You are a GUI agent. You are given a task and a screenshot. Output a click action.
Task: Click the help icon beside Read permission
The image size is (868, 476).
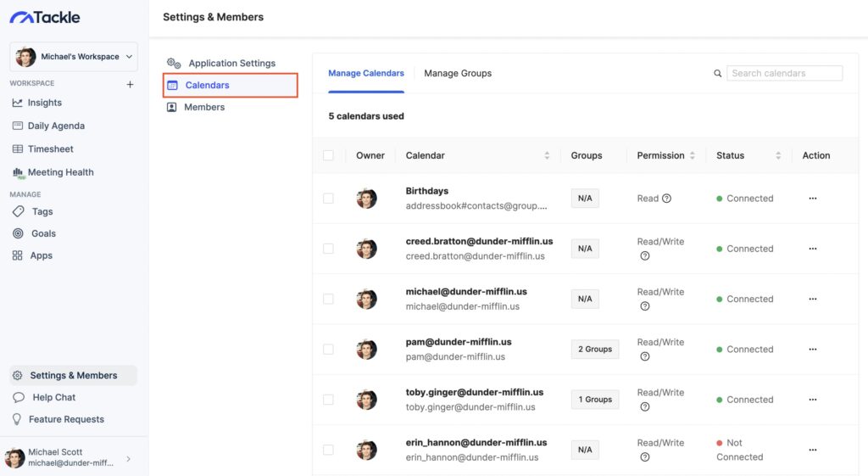(x=666, y=199)
